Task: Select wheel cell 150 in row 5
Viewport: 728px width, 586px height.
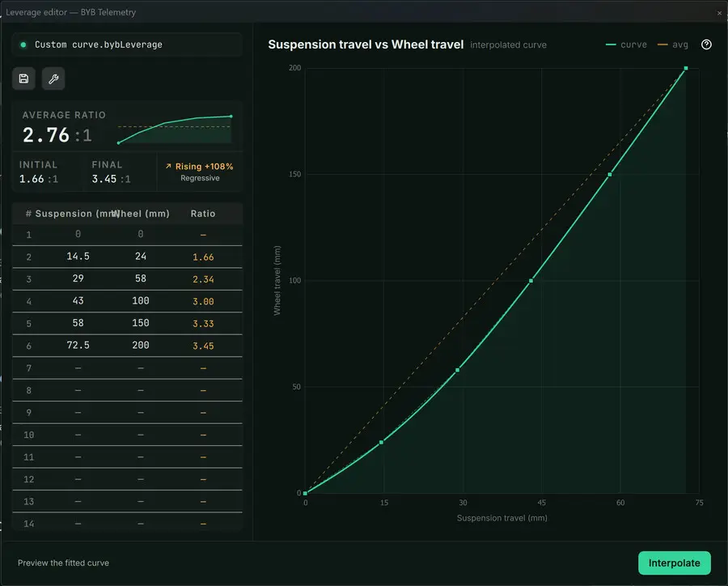Action: coord(141,323)
